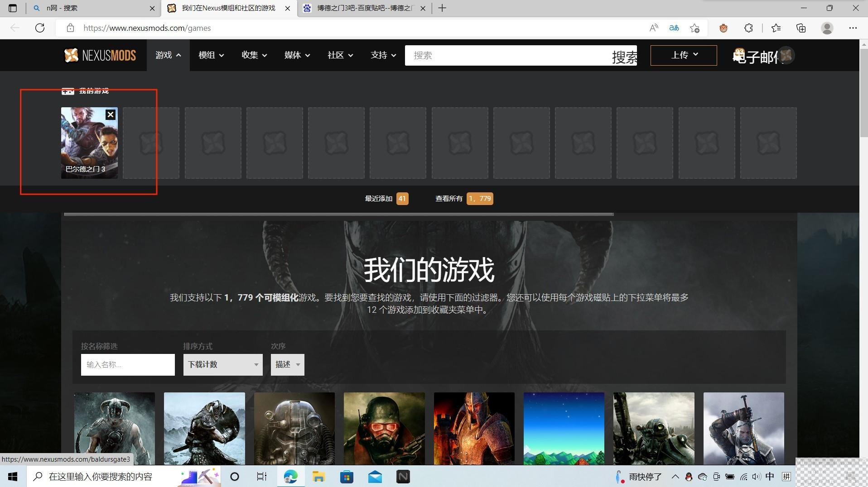
Task: Click 查看所有 1,779 link
Action: [464, 199]
